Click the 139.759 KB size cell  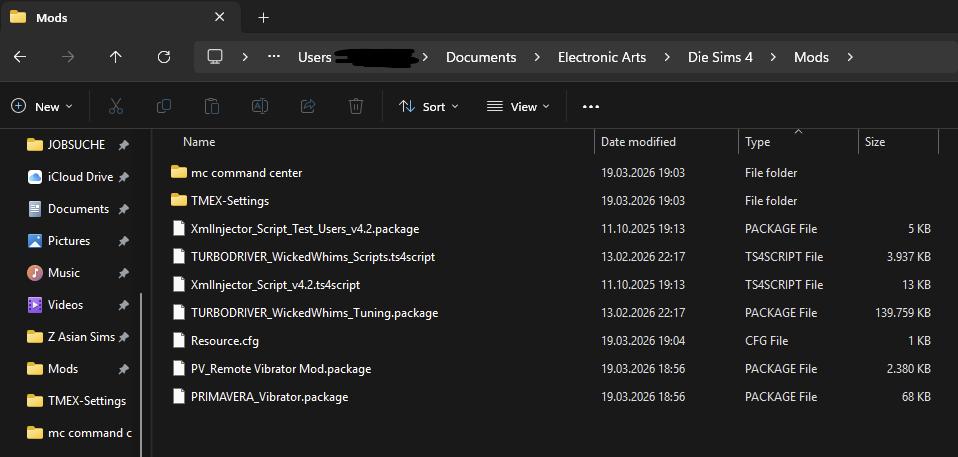[x=902, y=313]
